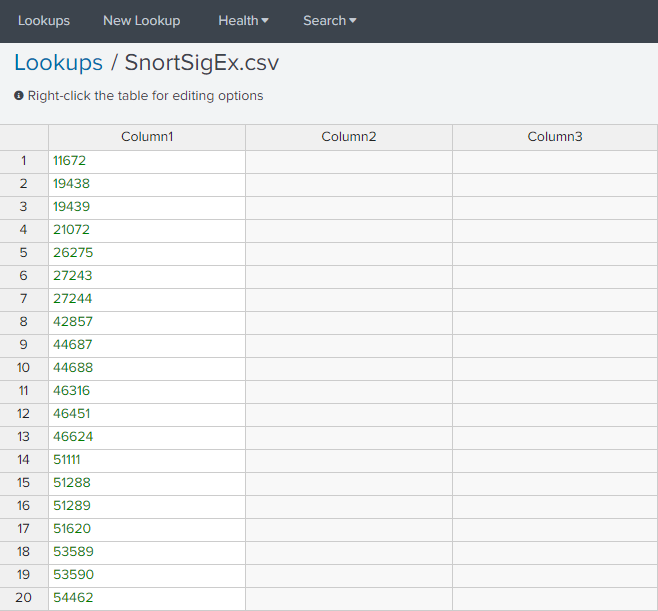Viewport: 658px width, 611px height.
Task: Click empty Column3 cell in row 12
Action: click(555, 415)
